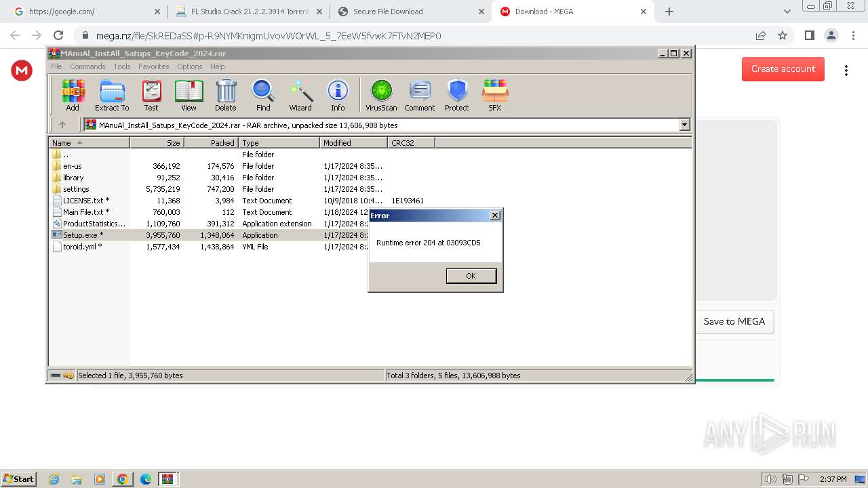Open Internet Explorer from the taskbar

pos(54,479)
